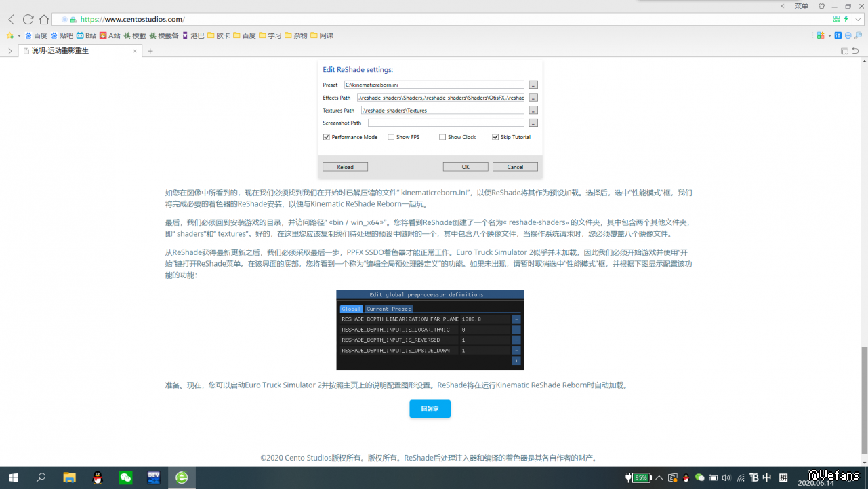Screen dimensions: 868x489
Task: Enable the Show FPS checkbox
Action: click(391, 137)
